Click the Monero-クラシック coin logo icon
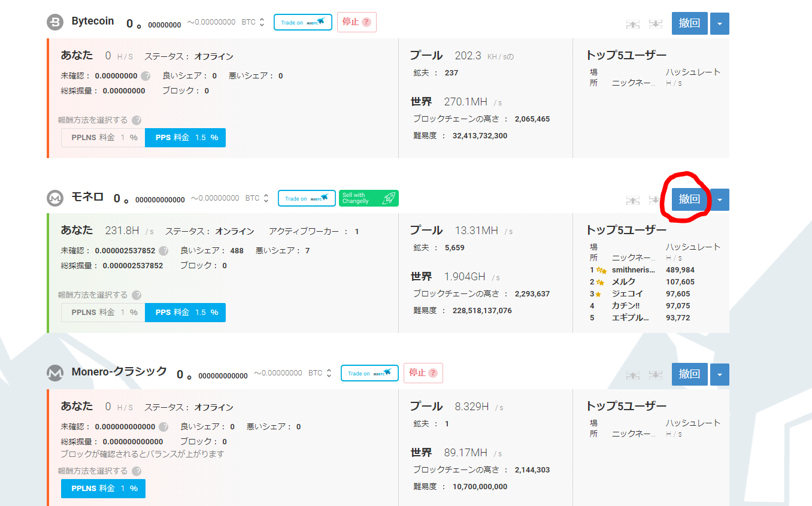The height and width of the screenshot is (506, 812). pyautogui.click(x=55, y=373)
